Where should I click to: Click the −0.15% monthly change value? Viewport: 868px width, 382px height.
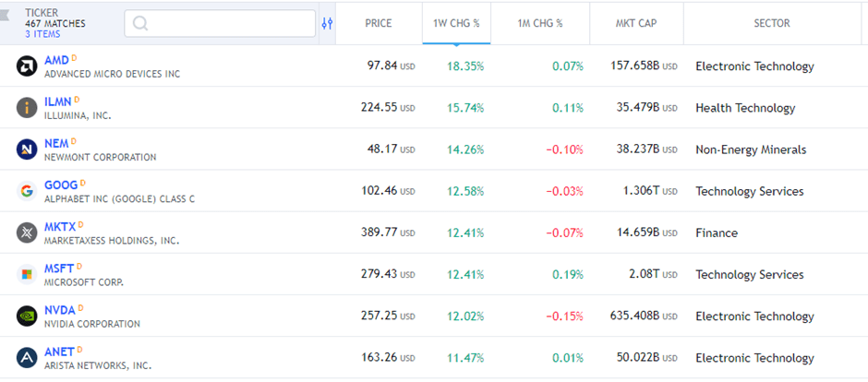pos(564,316)
